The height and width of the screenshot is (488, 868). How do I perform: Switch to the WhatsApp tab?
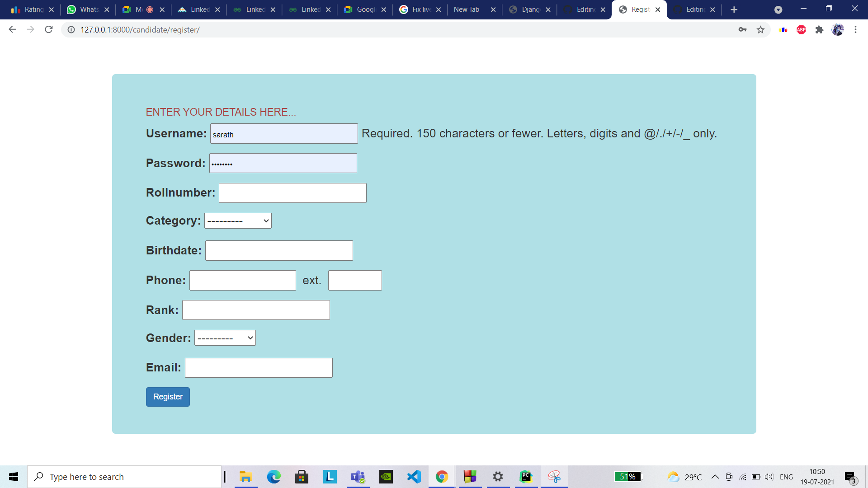84,9
